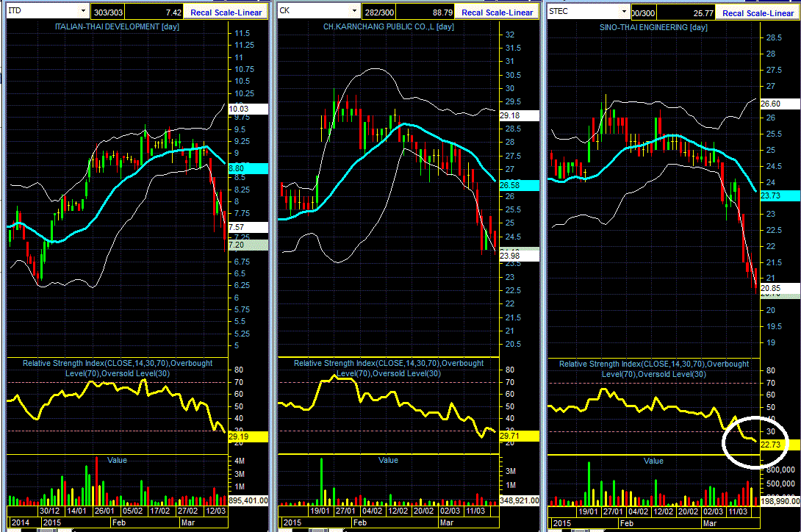Click the Mar month label in STEC timeline

(710, 523)
